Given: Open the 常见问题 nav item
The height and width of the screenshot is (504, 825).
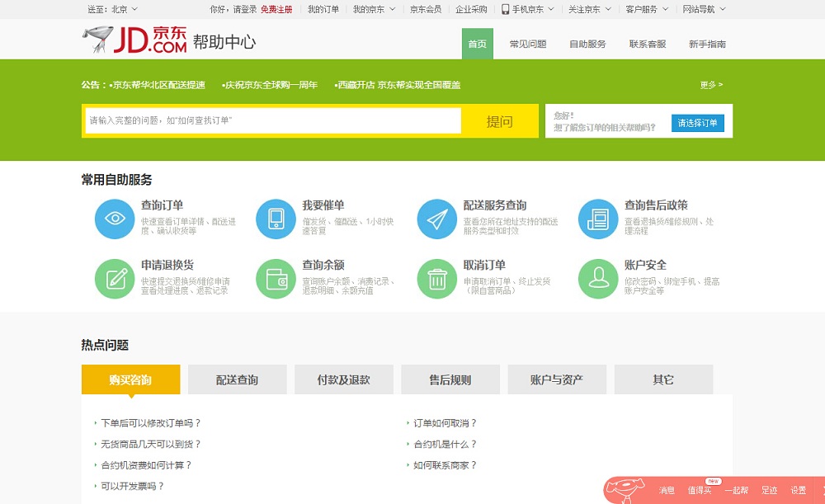Looking at the screenshot, I should (528, 45).
